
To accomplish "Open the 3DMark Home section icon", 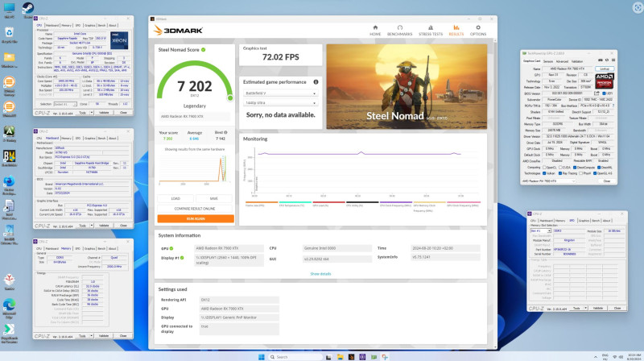I will click(375, 27).
